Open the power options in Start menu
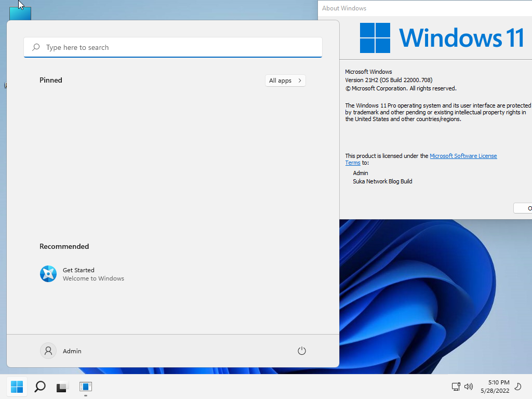This screenshot has width=532, height=399. click(x=302, y=351)
